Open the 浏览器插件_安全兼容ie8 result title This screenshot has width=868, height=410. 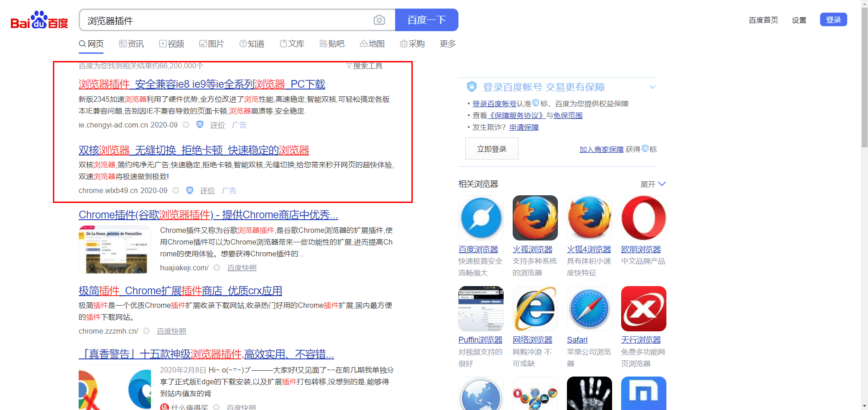[202, 84]
